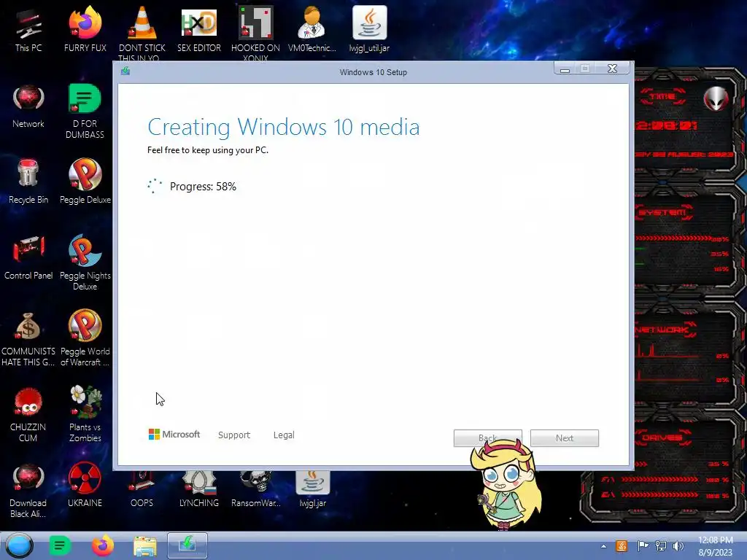The height and width of the screenshot is (560, 747).
Task: Open the Legal link in Setup
Action: click(x=284, y=435)
